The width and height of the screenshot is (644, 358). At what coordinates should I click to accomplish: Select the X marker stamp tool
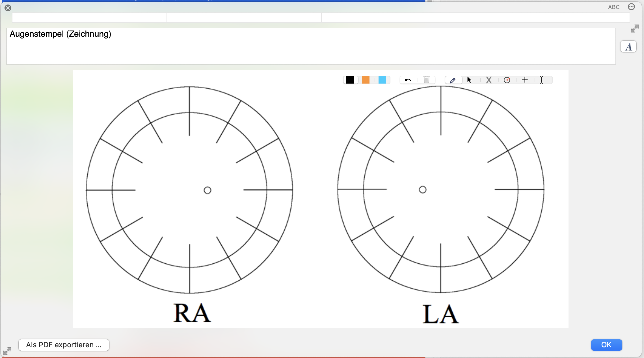point(489,80)
